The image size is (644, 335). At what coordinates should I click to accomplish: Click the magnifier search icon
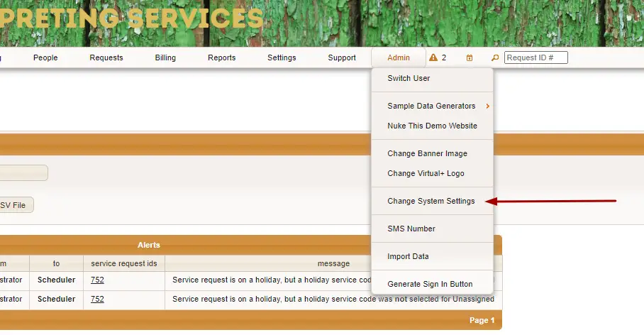[495, 58]
